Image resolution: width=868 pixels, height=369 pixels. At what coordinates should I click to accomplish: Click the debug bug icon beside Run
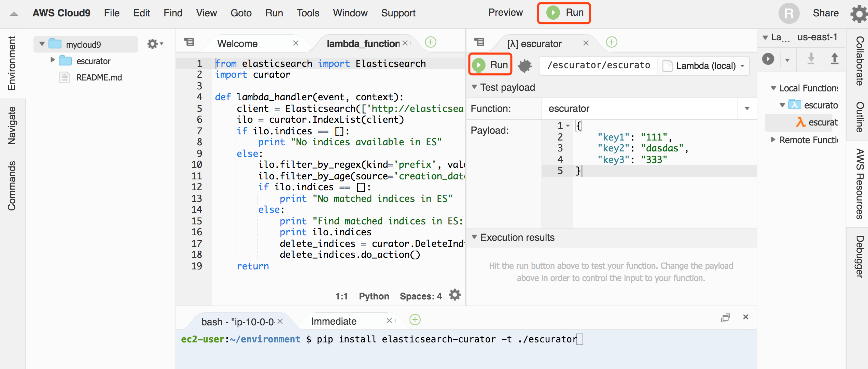(x=524, y=65)
